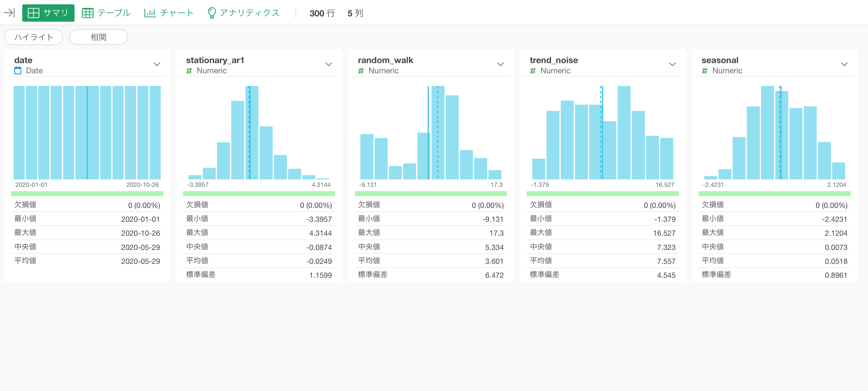Click the hash icon under trend_noise
The width and height of the screenshot is (868, 391).
tap(533, 71)
